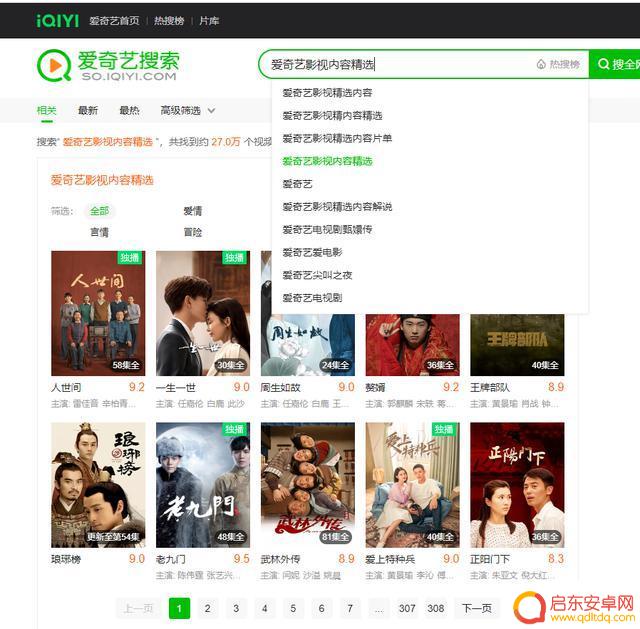Open 爱奇艺首页 link in top bar

click(114, 21)
